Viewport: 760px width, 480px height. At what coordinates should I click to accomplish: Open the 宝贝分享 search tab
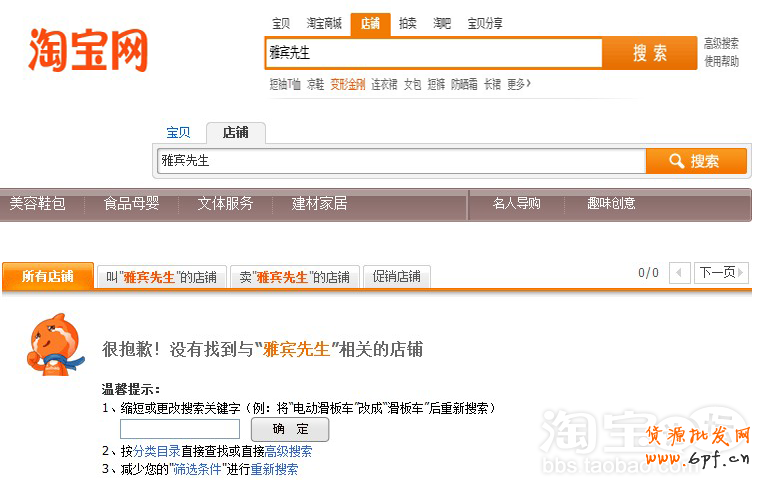coord(485,23)
